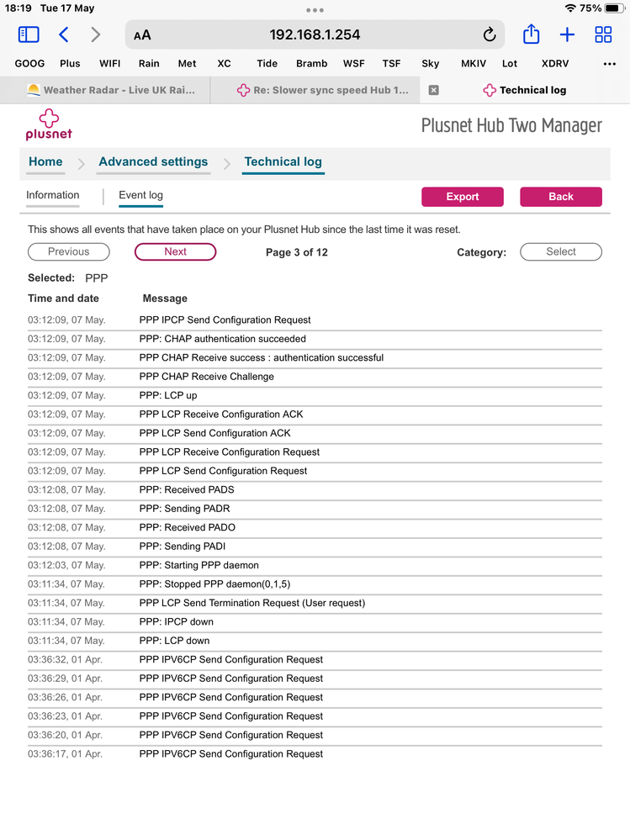Switch to the Weather Radar tab
This screenshot has width=630, height=840.
110,90
